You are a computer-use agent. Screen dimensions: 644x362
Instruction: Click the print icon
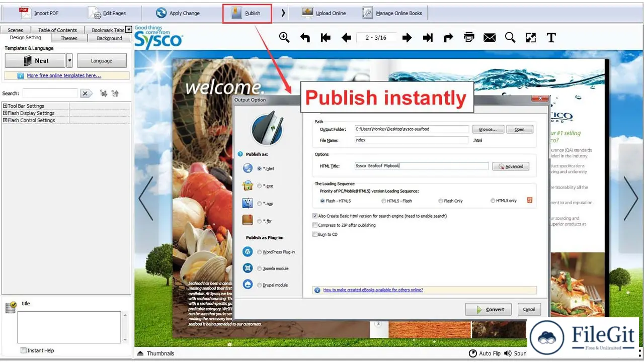point(469,38)
